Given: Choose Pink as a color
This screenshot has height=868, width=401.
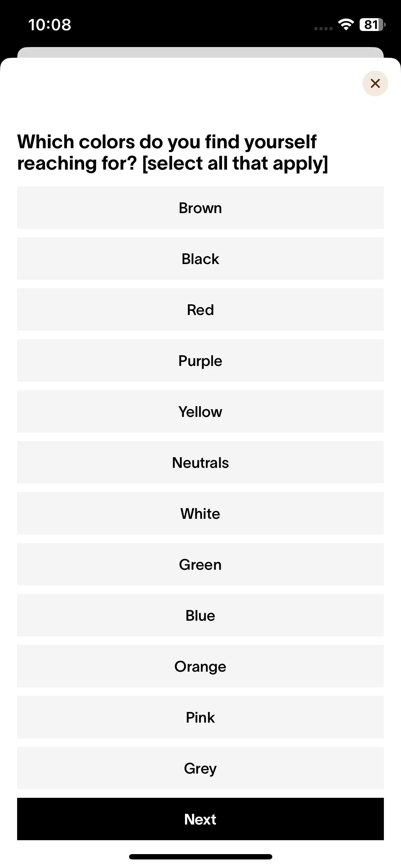Looking at the screenshot, I should point(200,717).
